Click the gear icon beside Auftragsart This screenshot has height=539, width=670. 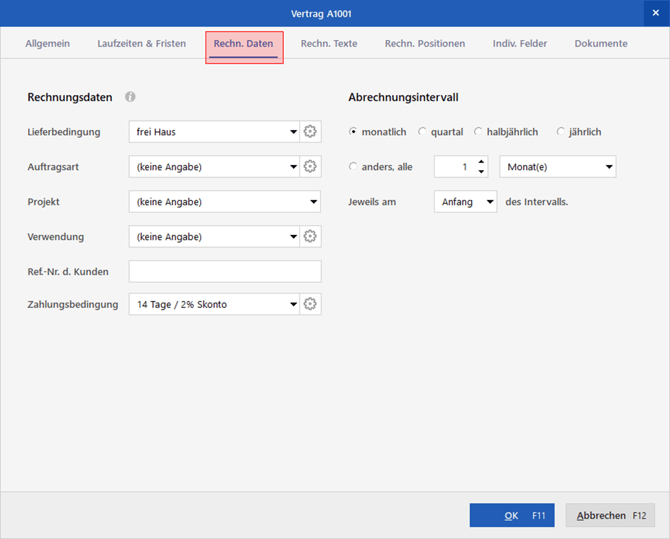click(x=310, y=167)
